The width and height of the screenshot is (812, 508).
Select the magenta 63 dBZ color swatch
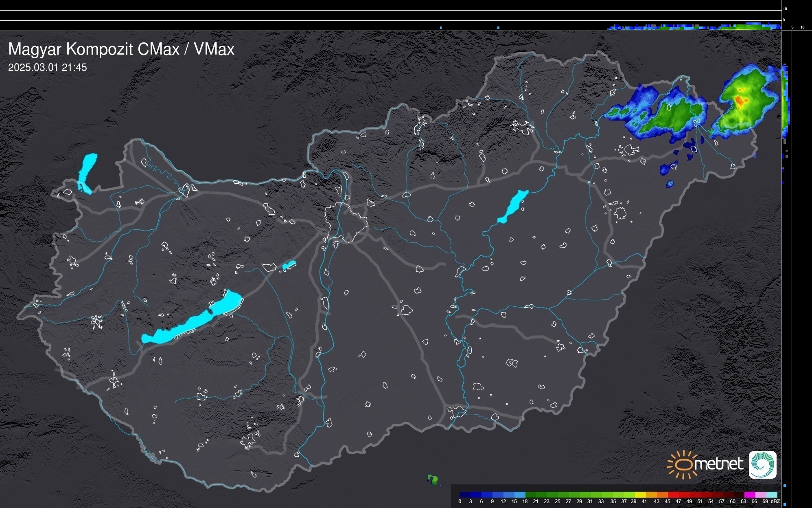[749, 495]
